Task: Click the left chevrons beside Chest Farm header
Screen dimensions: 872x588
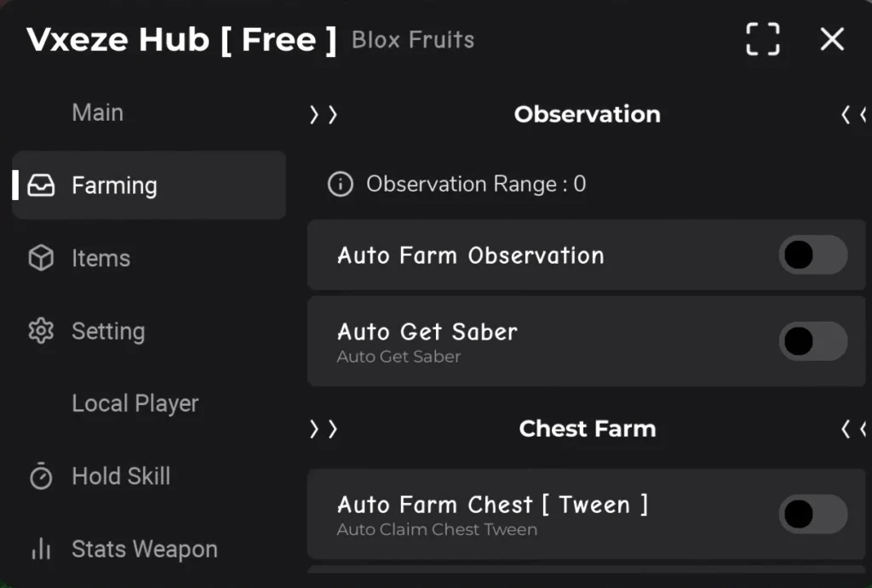Action: [853, 429]
